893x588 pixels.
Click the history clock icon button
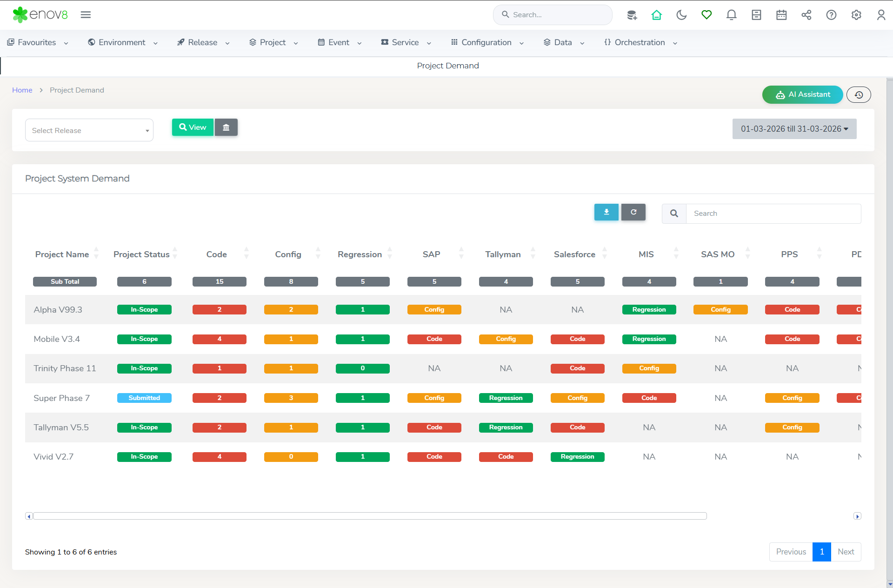(859, 95)
